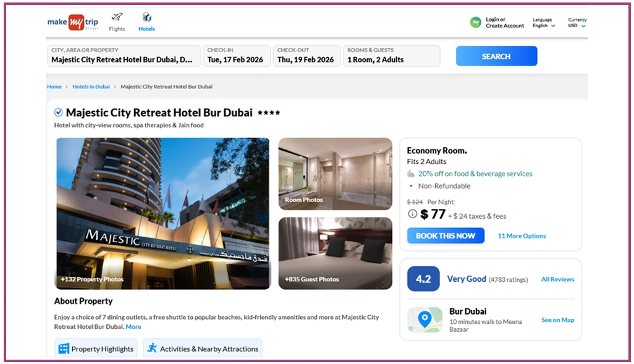The width and height of the screenshot is (634, 364).
Task: Open the Room Photos thumbnail
Action: (335, 174)
